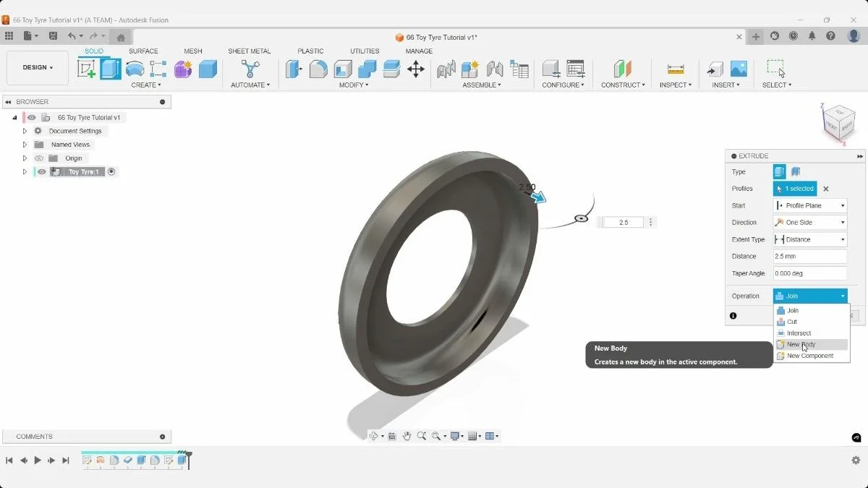The height and width of the screenshot is (488, 868).
Task: Open the Measure tool in Inspect
Action: (676, 69)
